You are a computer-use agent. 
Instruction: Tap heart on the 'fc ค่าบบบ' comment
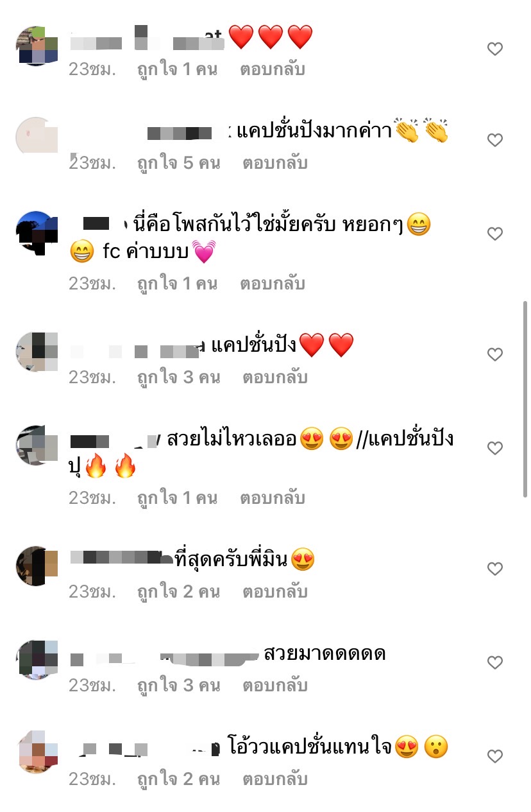point(495,234)
